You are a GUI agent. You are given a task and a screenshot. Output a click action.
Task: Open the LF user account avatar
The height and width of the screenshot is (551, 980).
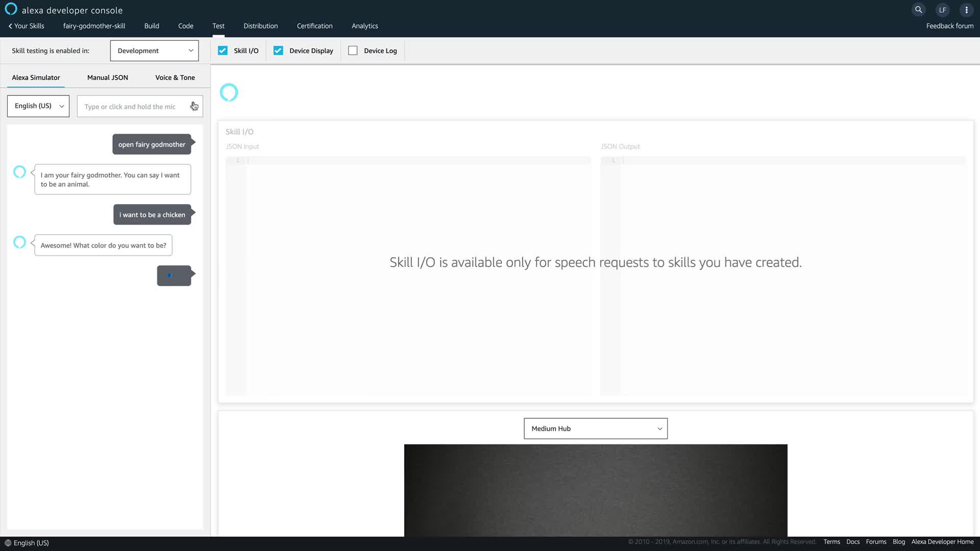942,10
